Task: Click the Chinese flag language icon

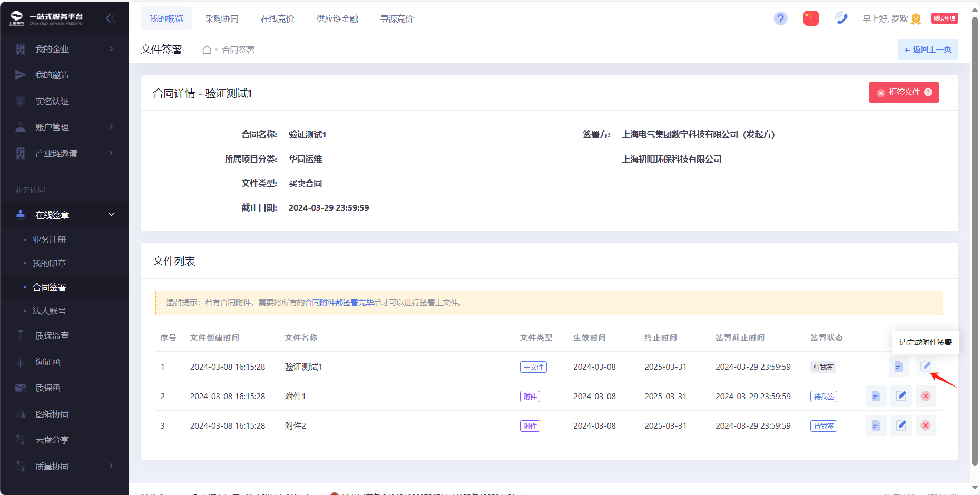Action: (x=811, y=18)
